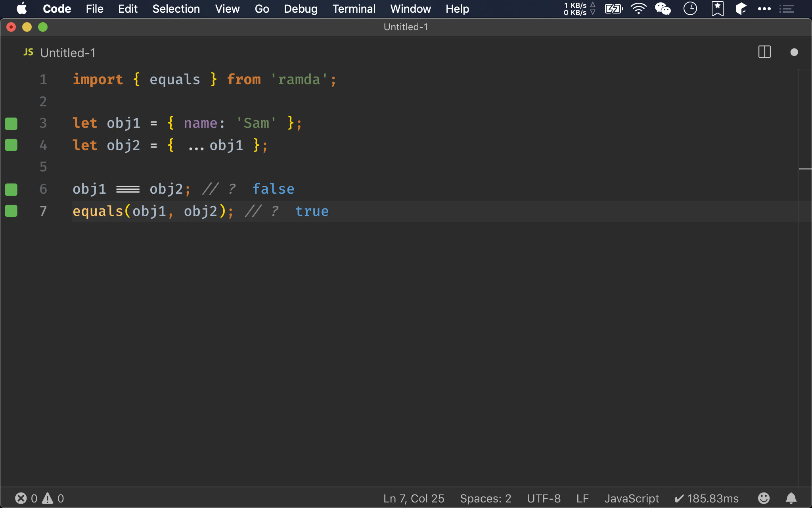
Task: Toggle the green breakpoint on line 3
Action: tap(11, 123)
